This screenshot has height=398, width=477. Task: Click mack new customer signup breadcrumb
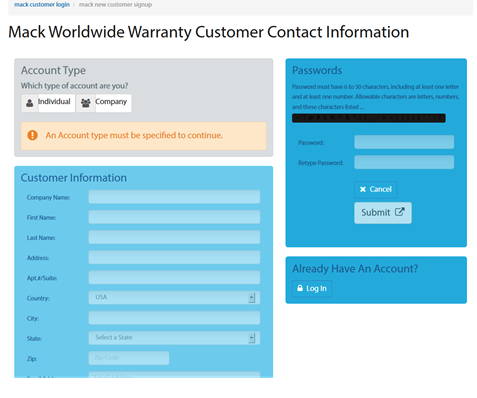tap(115, 5)
